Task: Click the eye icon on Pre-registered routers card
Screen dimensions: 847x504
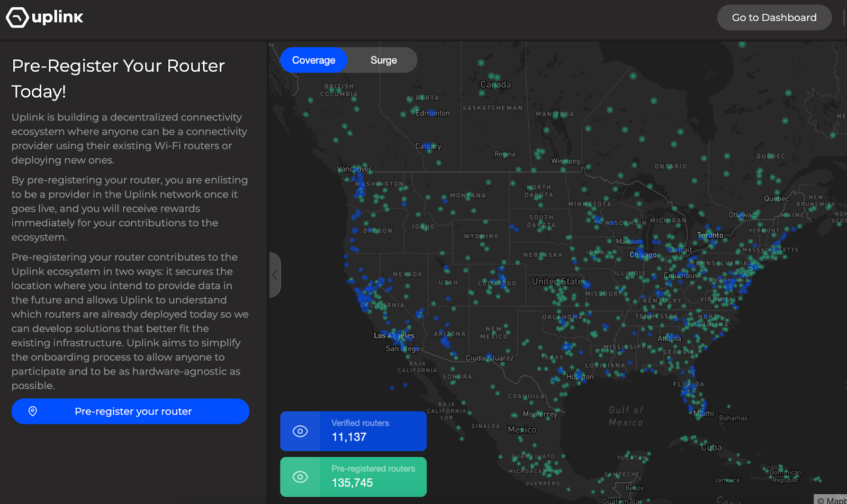Action: click(x=300, y=476)
